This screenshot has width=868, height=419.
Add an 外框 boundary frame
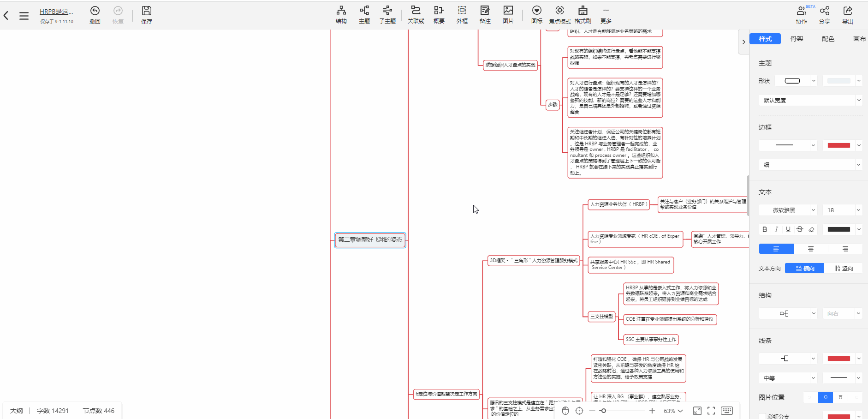pos(462,15)
